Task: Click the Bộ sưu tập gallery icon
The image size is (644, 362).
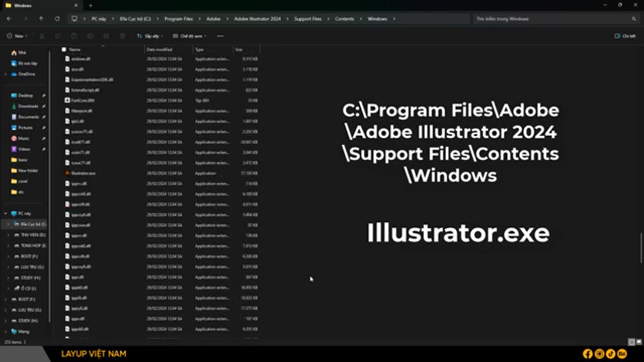Action: coord(14,63)
